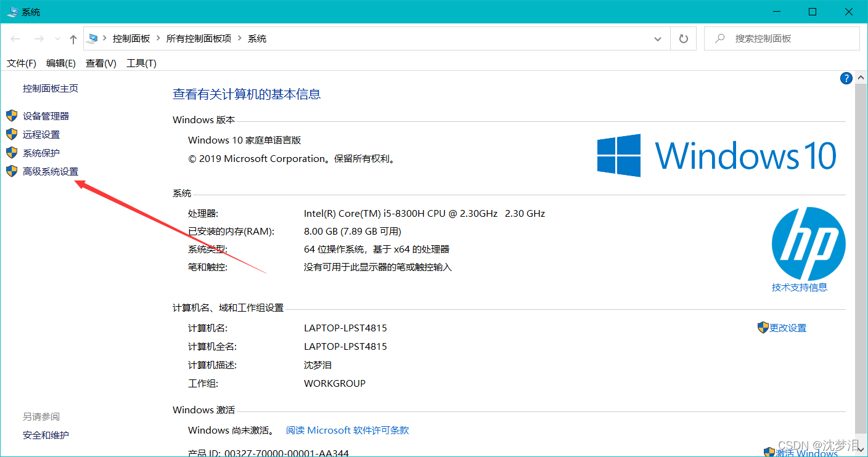Viewport: 868px width, 457px height.
Task: Focus the Search Control Panel field
Action: point(782,38)
